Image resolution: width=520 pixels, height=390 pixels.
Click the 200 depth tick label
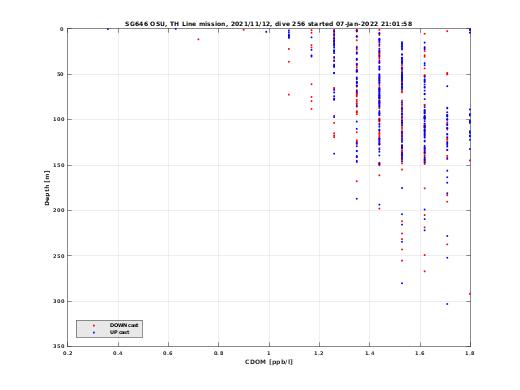pos(58,210)
